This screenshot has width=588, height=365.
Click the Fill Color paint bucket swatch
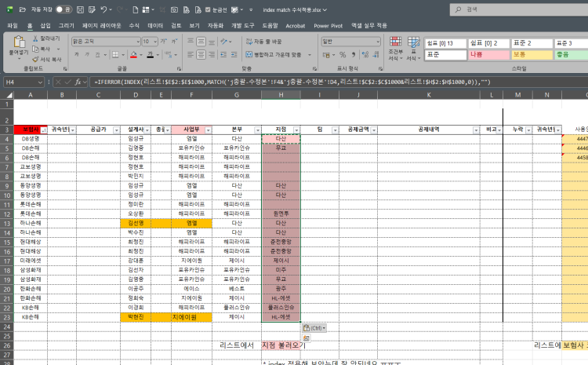[133, 55]
